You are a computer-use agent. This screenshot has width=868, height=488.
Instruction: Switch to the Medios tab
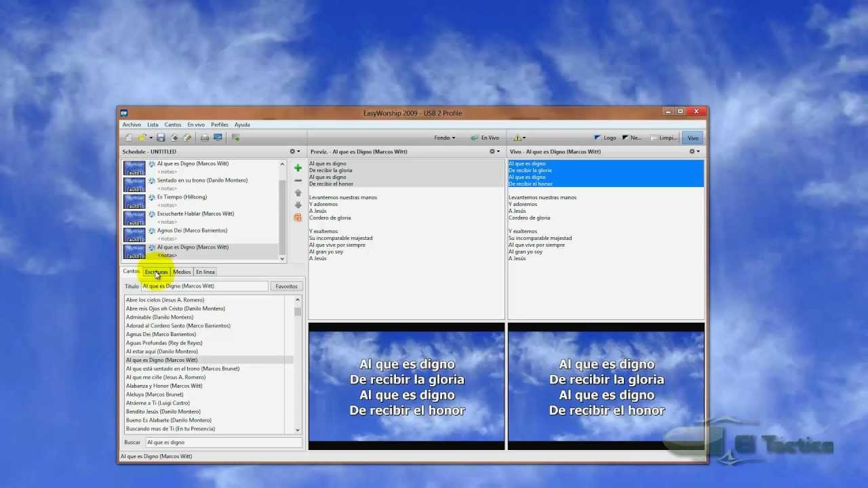coord(182,272)
